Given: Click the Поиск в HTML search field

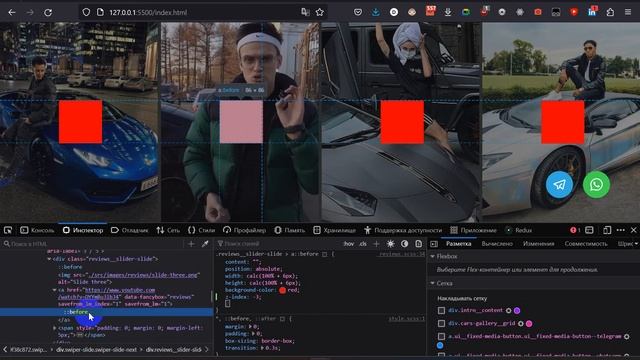Looking at the screenshot, I should click(93, 244).
